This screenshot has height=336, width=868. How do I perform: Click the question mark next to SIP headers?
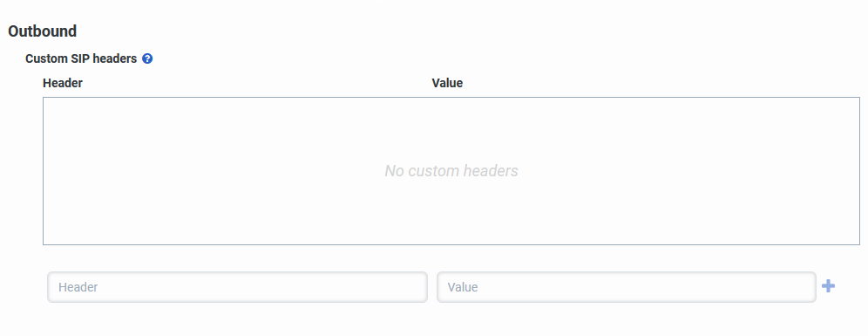tap(147, 58)
